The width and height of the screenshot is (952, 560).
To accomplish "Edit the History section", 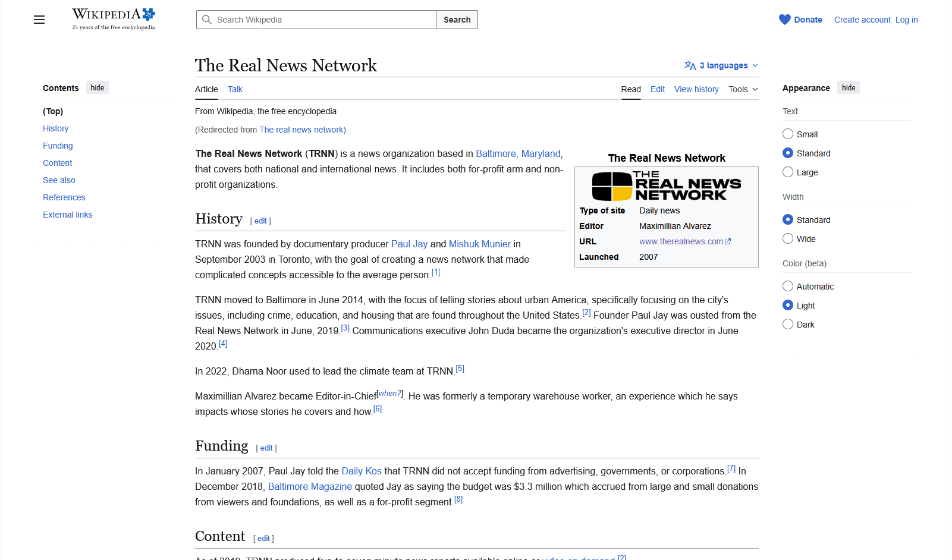I will tap(260, 221).
